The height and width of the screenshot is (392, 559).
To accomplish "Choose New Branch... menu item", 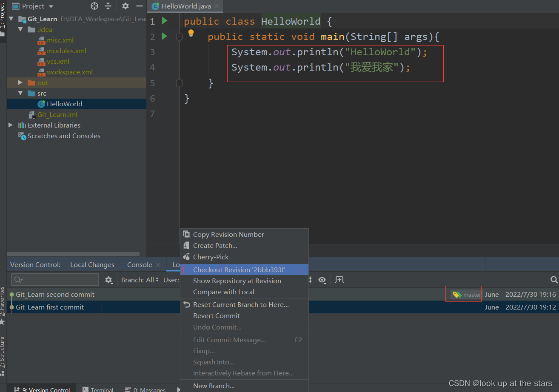I will [x=244, y=386].
